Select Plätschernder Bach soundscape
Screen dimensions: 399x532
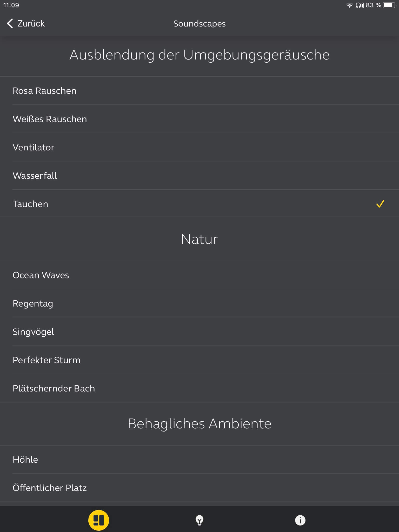click(54, 388)
